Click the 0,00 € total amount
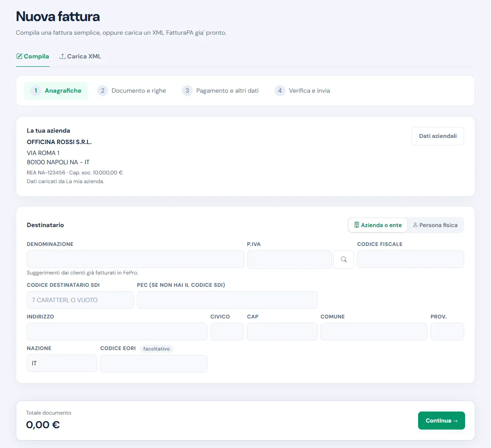Image resolution: width=491 pixels, height=448 pixels. (x=43, y=425)
